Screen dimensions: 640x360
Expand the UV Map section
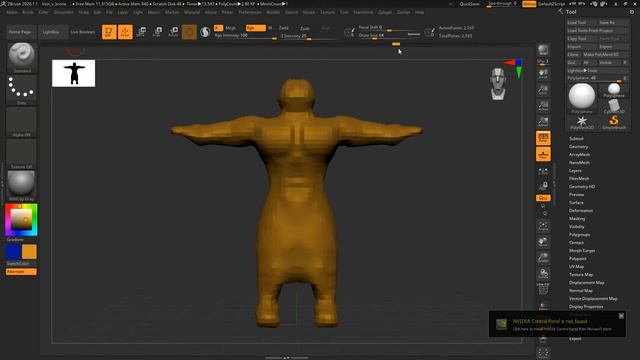(576, 267)
